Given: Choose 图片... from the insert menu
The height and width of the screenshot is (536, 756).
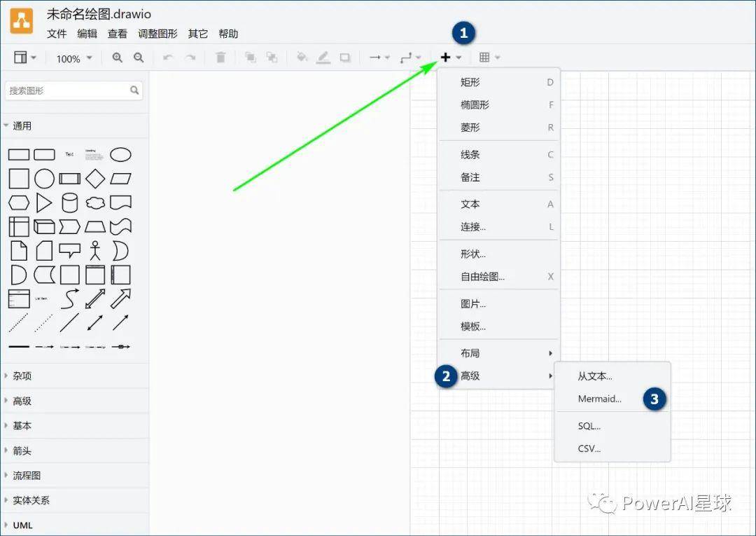Looking at the screenshot, I should click(499, 304).
